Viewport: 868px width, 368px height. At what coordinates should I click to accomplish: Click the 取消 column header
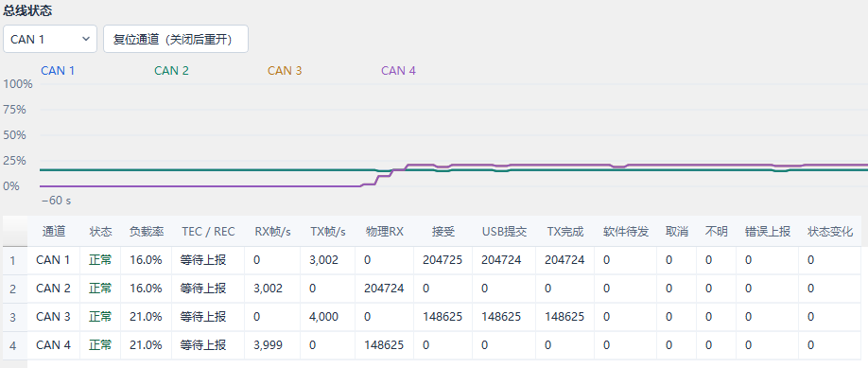coord(676,231)
